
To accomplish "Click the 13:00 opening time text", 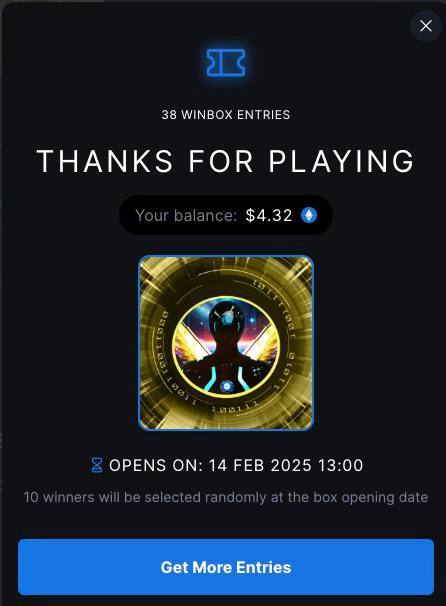I will [340, 465].
